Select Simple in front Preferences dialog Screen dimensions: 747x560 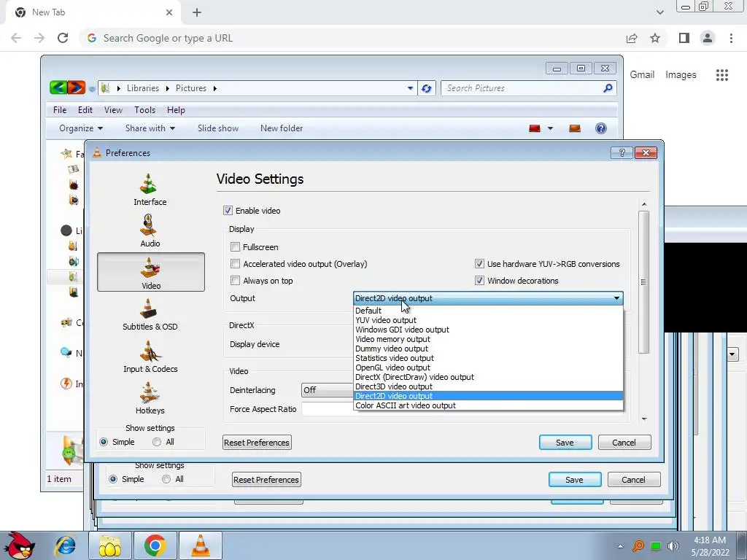tap(104, 442)
